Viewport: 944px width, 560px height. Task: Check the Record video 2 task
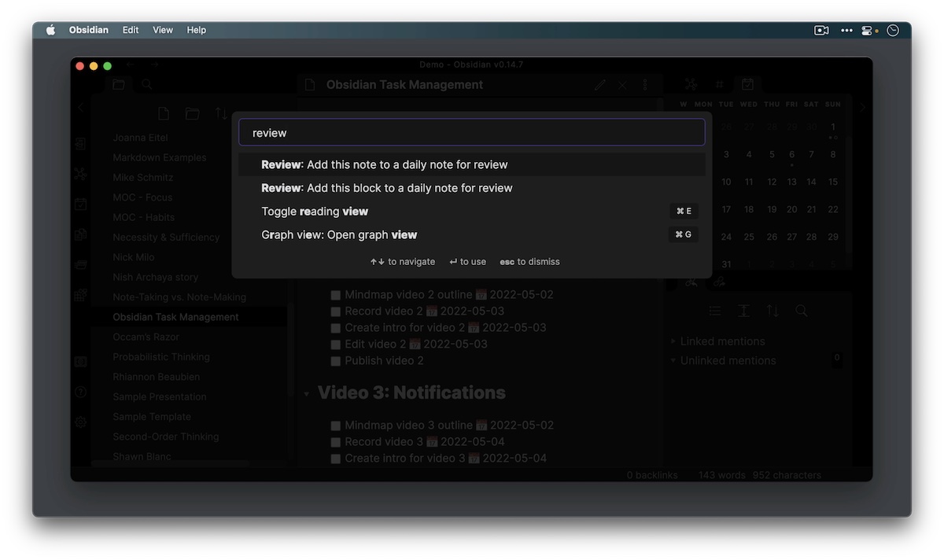point(335,311)
